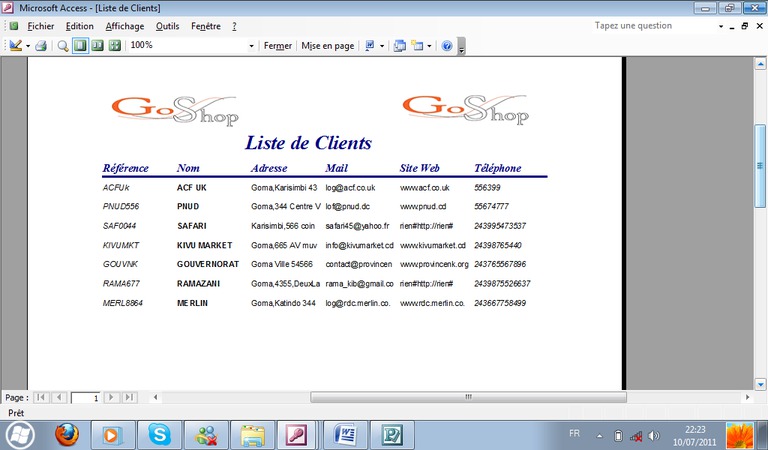Open the Outils menu
This screenshot has height=450, width=768.
[167, 26]
